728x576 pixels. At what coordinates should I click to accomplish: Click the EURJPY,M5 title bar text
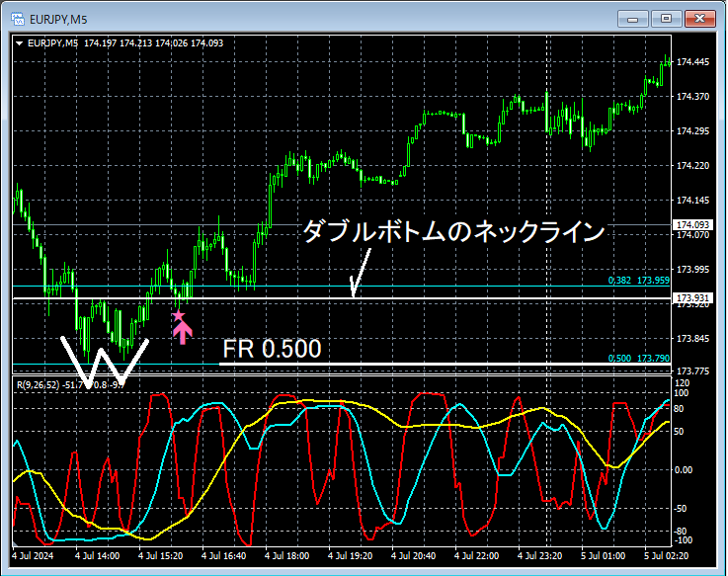(58, 20)
